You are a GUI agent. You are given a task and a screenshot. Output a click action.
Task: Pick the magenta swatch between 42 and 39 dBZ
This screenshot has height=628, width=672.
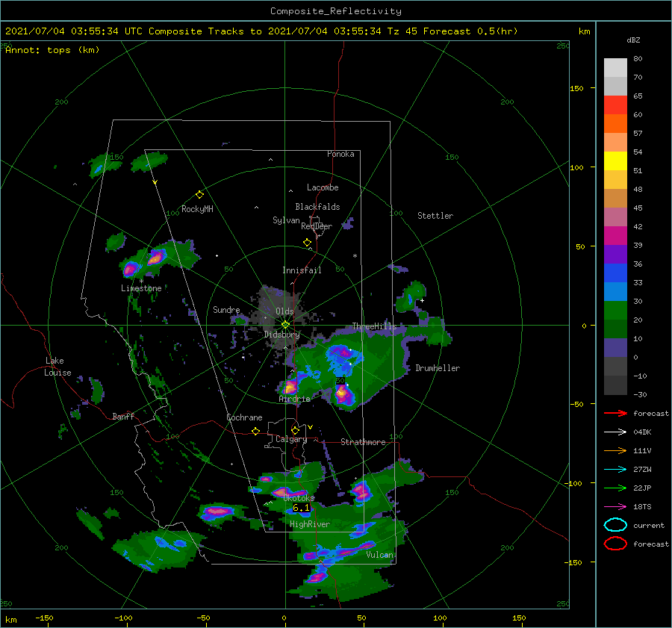tap(615, 236)
